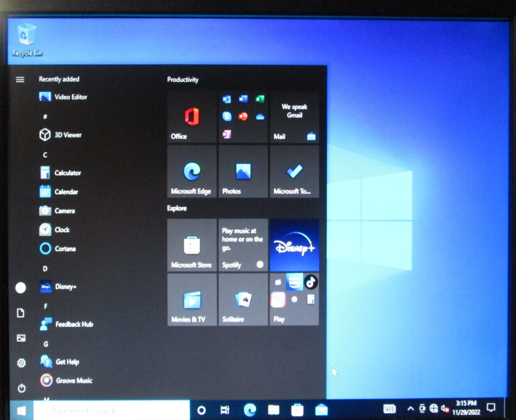
Task: Click the muted volume tray icon
Action: (445, 408)
